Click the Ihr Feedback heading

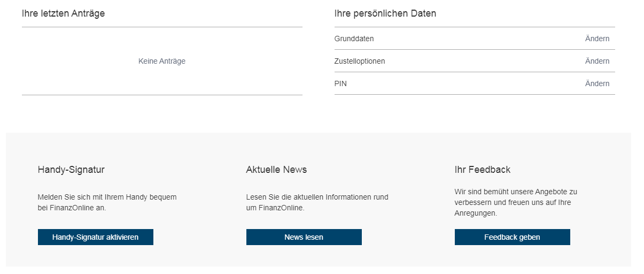pos(483,170)
